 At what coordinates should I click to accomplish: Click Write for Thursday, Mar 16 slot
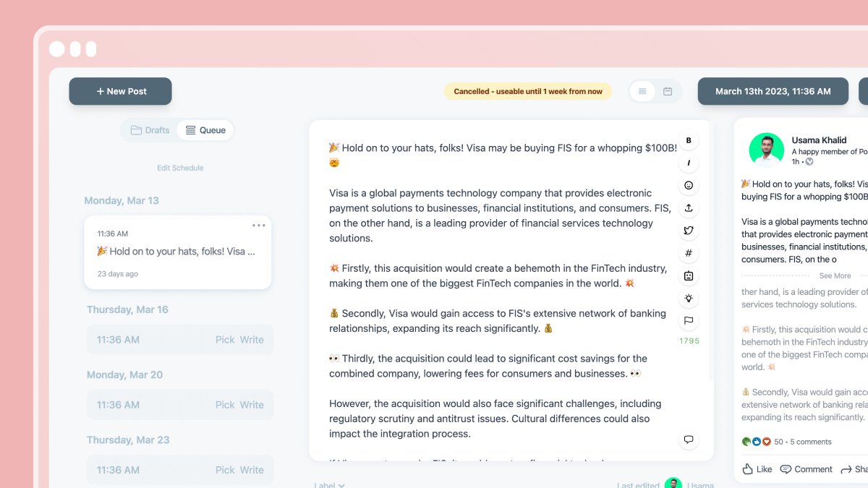(x=252, y=340)
